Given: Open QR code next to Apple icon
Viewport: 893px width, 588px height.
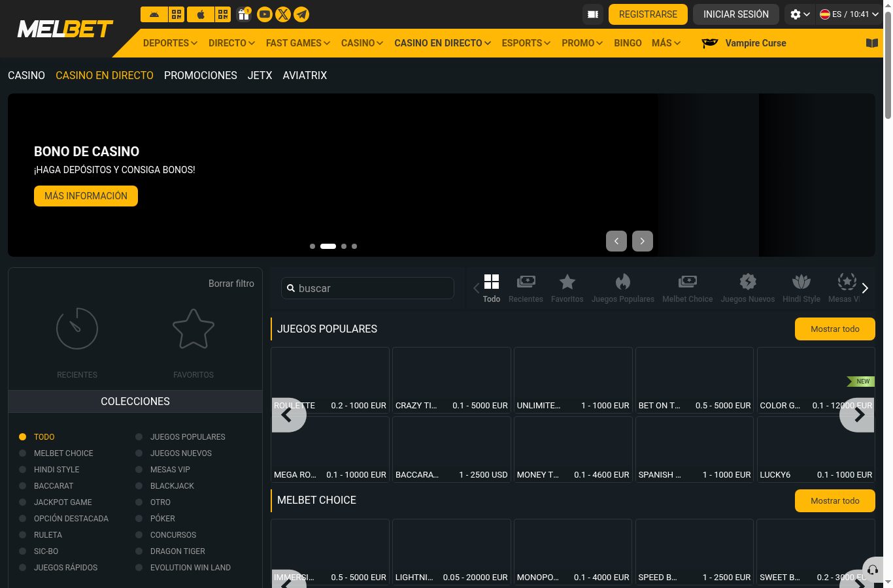Looking at the screenshot, I should point(223,14).
